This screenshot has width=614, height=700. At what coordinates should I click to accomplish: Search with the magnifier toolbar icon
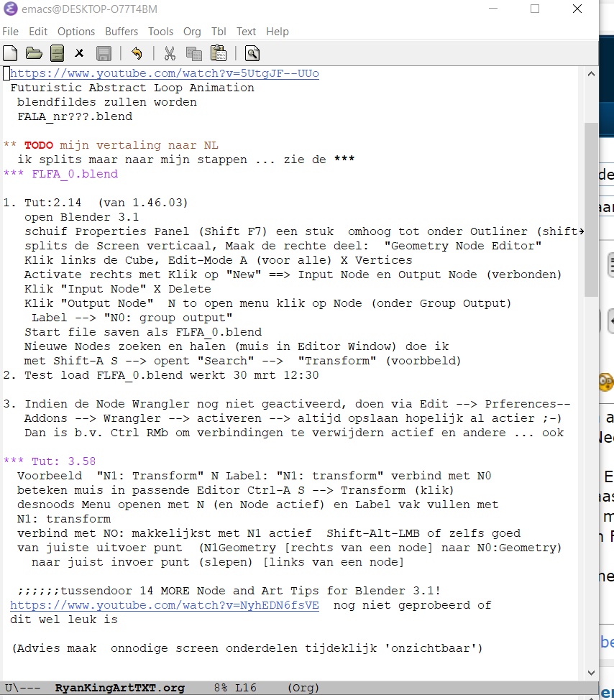tap(252, 54)
